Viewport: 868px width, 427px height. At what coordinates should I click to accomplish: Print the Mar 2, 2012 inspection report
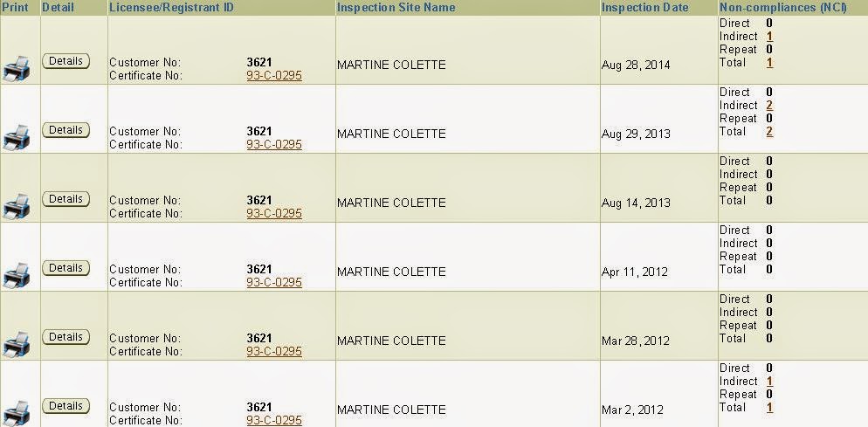click(17, 411)
